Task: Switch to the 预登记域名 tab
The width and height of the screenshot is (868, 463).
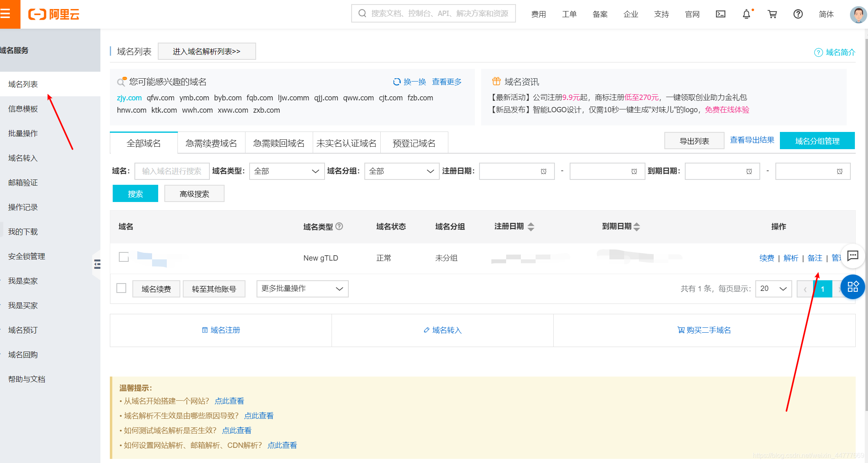Action: click(414, 143)
